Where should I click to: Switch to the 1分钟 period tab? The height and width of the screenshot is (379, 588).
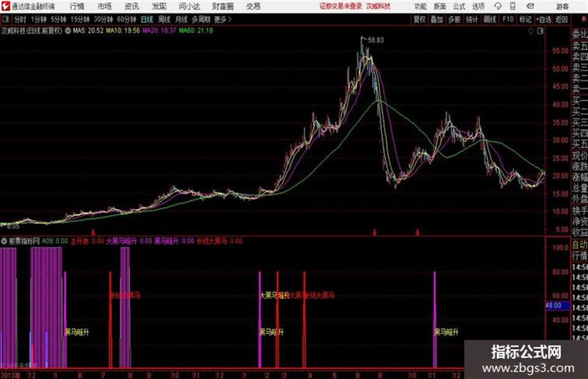[x=38, y=19]
